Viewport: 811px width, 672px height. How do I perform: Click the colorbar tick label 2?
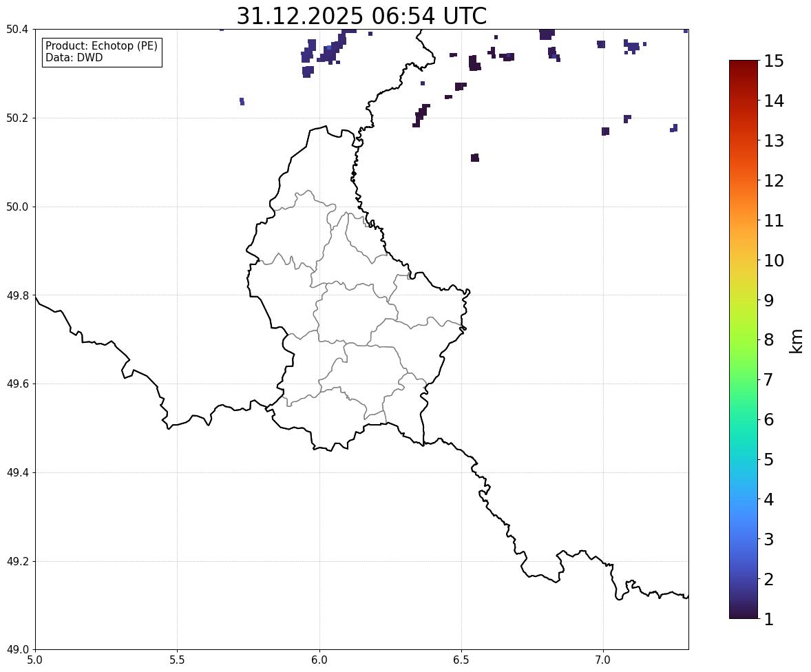(769, 579)
